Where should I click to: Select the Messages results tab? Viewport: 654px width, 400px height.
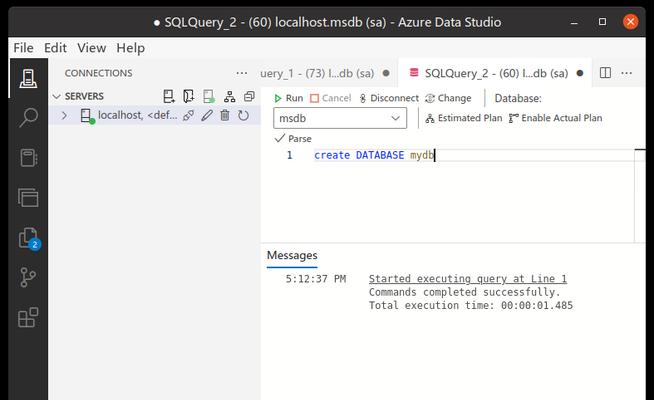pyautogui.click(x=292, y=255)
